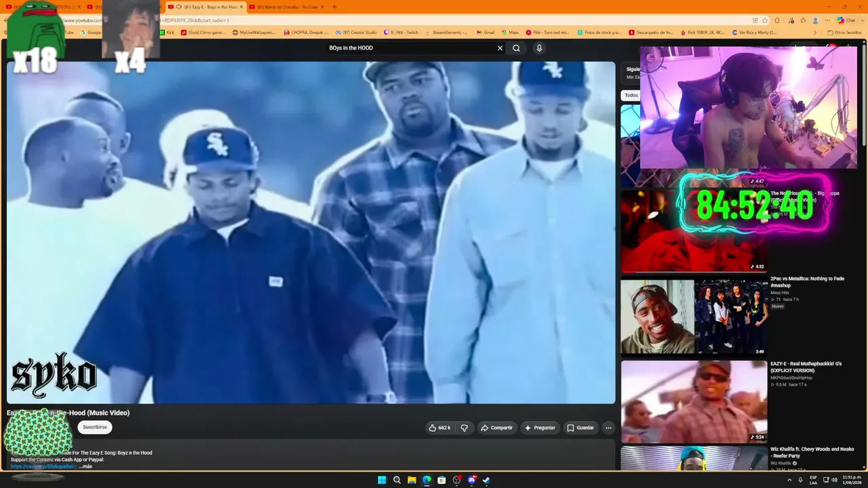868x488 pixels.
Task: Share the video with Compartir
Action: [496, 428]
